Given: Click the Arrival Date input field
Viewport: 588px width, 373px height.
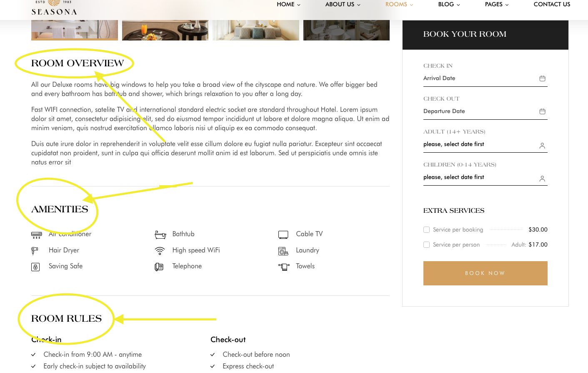Looking at the screenshot, I should (x=485, y=78).
